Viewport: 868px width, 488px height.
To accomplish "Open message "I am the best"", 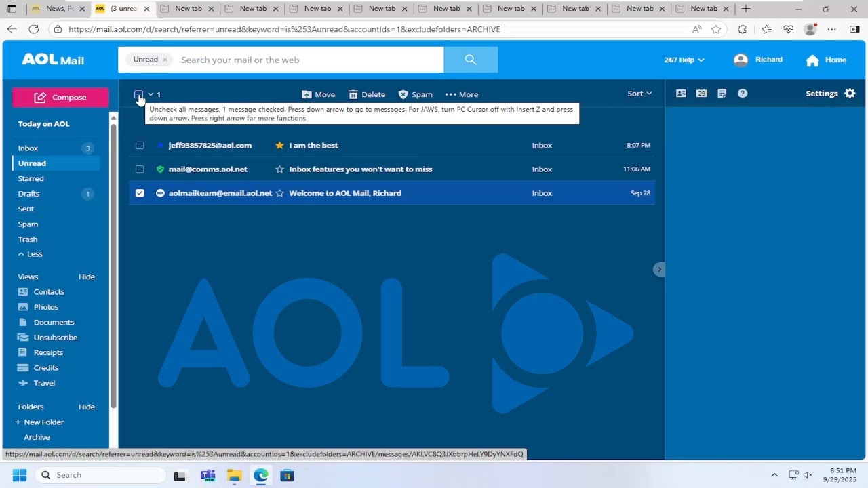I will click(313, 145).
